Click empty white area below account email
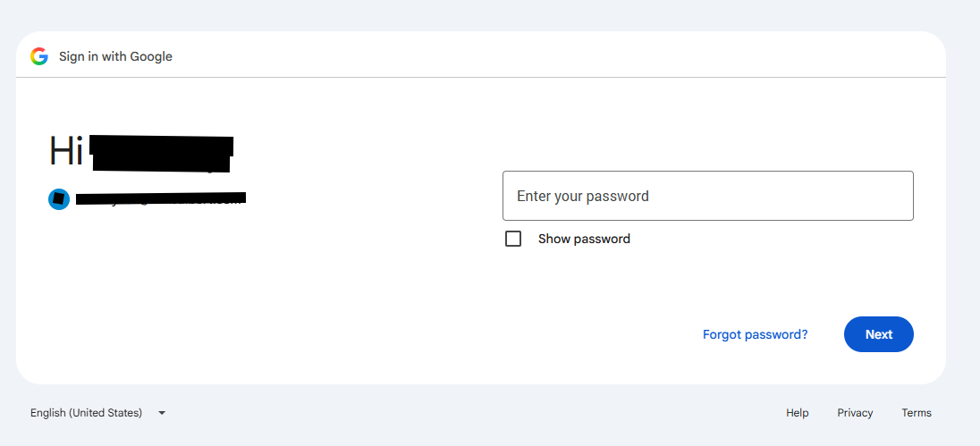980x446 pixels. pos(188,281)
